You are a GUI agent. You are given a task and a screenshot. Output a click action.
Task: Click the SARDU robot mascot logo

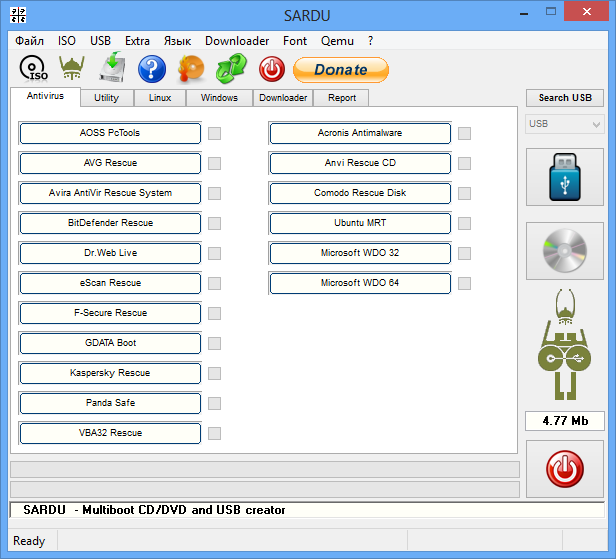tap(565, 345)
